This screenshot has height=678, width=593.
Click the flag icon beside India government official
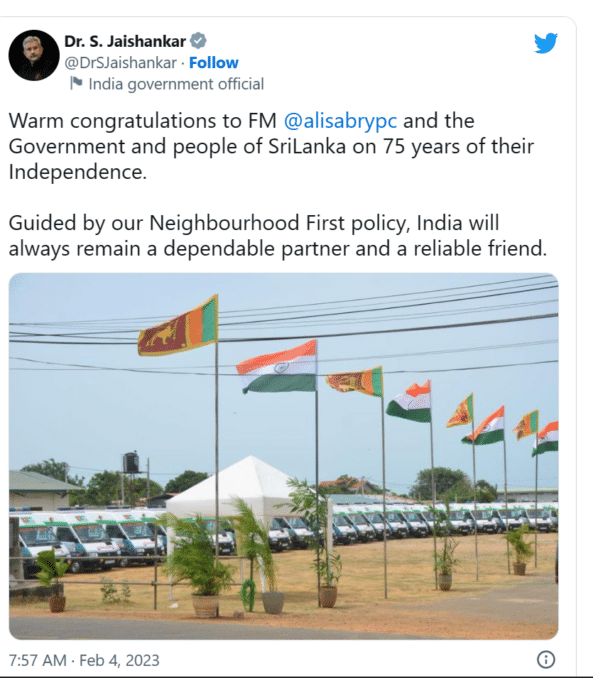(76, 83)
